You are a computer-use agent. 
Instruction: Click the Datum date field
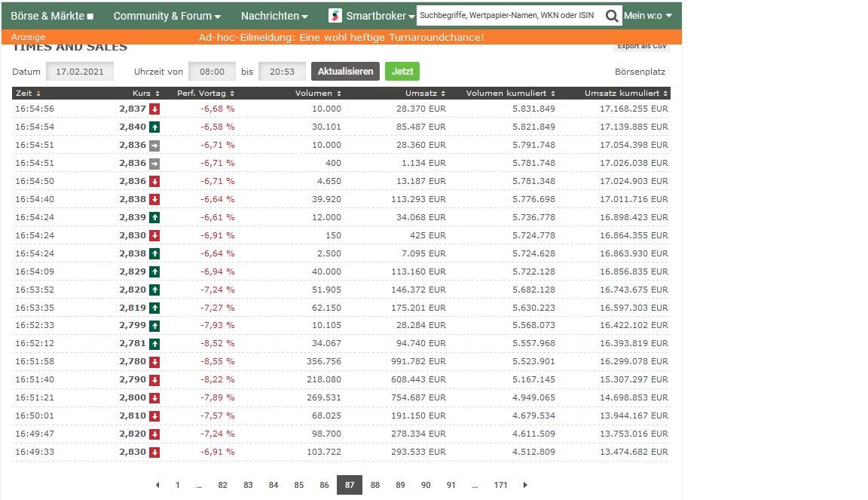[x=80, y=72]
